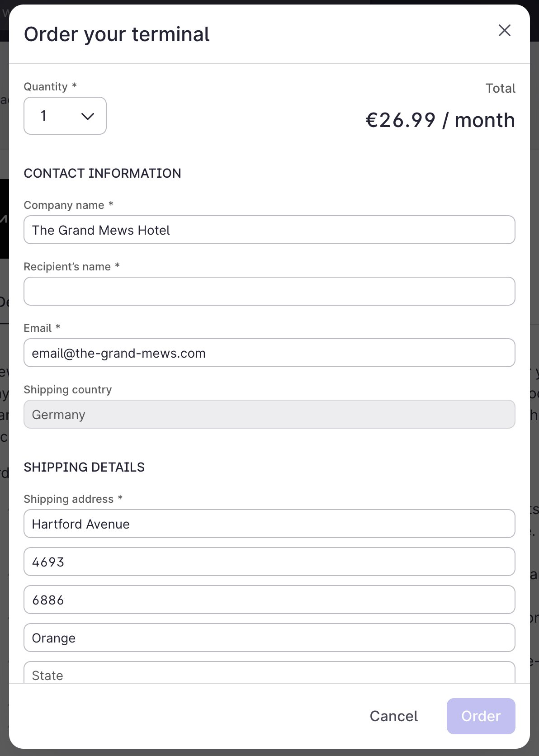Focus the empty Recipient's name field
The image size is (539, 756).
pos(269,292)
